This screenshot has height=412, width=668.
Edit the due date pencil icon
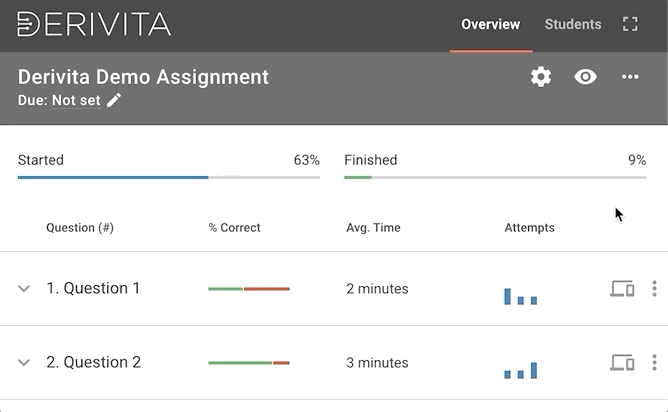[114, 100]
